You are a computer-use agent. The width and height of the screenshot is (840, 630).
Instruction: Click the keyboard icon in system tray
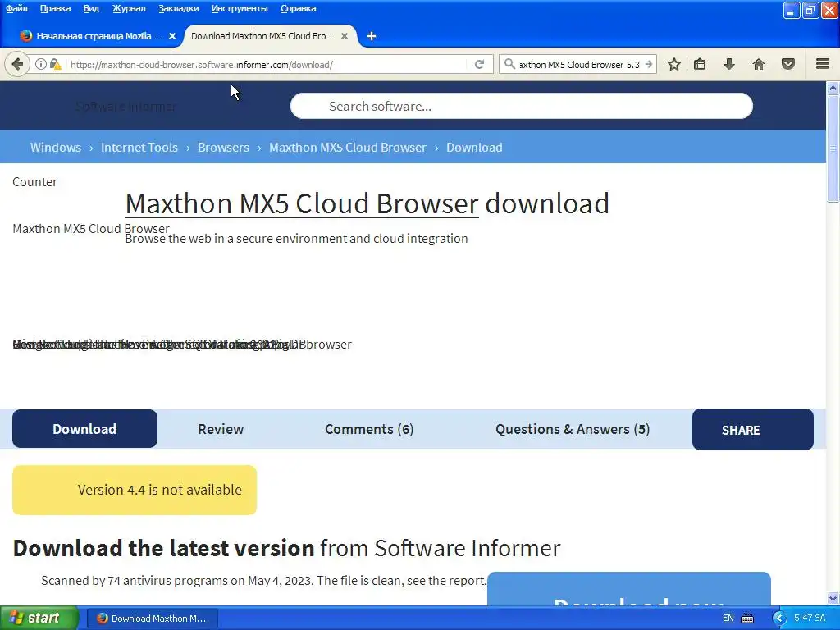click(x=747, y=619)
